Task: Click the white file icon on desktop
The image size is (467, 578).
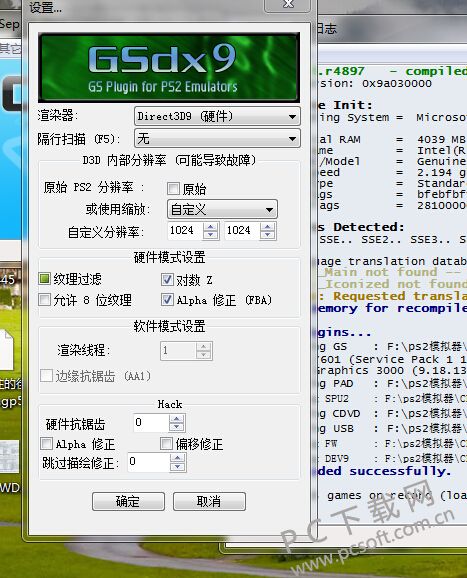Action: [7, 349]
